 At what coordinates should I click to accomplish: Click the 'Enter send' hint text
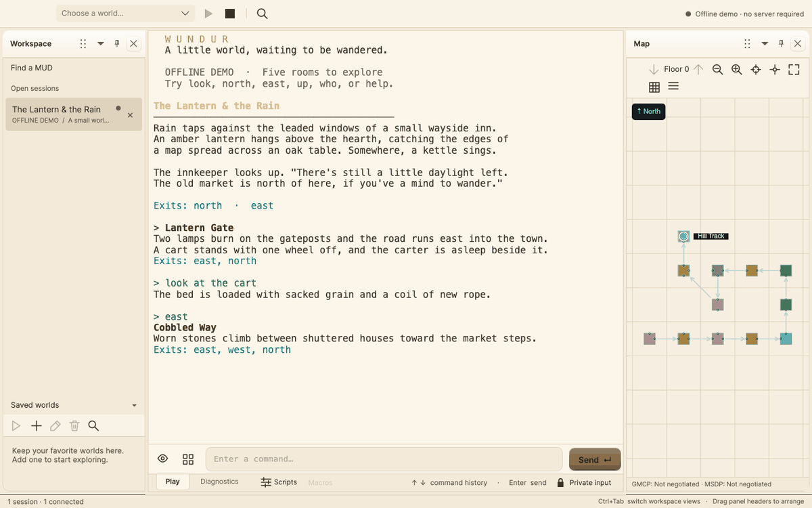528,482
